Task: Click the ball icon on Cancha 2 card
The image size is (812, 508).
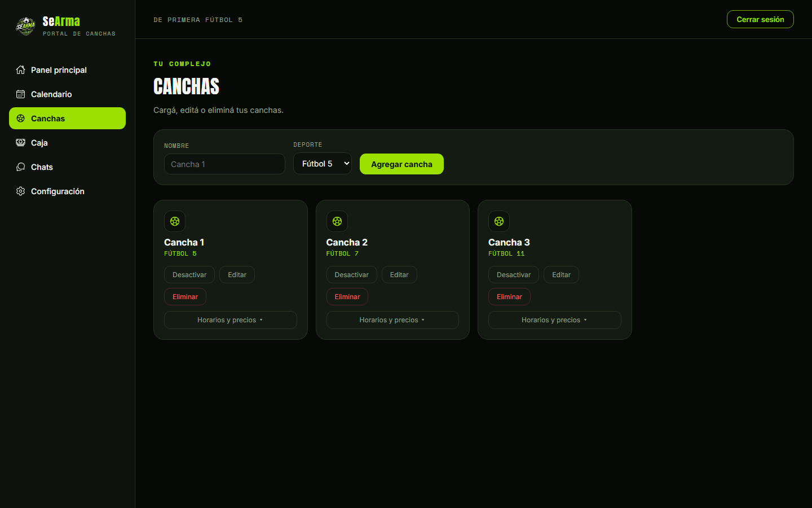Action: pyautogui.click(x=337, y=221)
